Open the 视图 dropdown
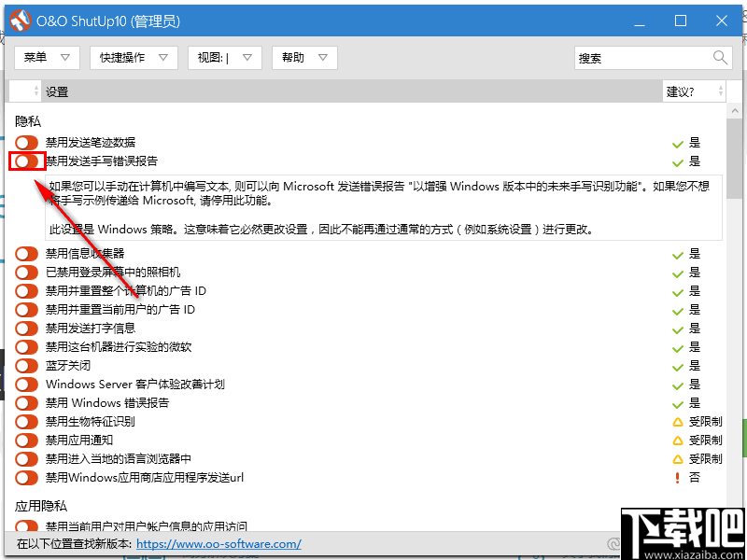747x560 pixels. pos(224,57)
